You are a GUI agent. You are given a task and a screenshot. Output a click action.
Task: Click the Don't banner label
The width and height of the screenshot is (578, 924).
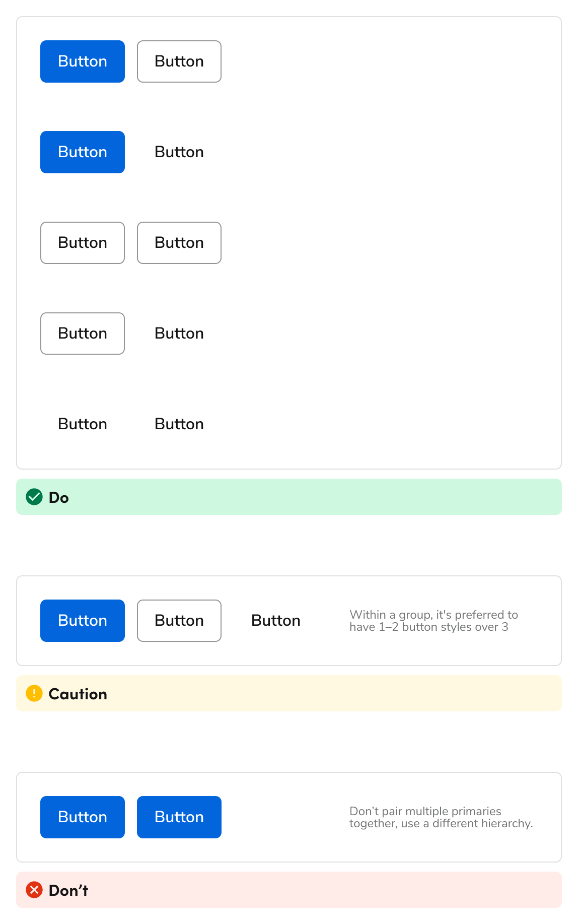click(x=67, y=890)
